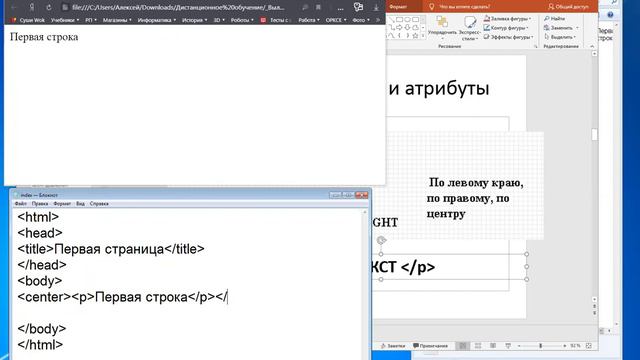Click 'Первая строка' text on the browser page
640x360 pixels.
coord(44,37)
